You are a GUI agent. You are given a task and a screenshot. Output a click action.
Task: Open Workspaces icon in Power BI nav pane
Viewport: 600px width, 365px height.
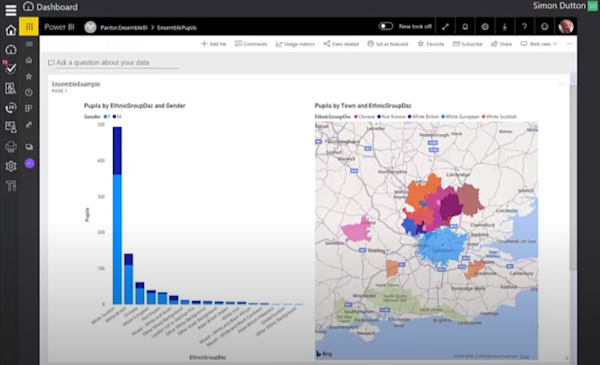coord(29,147)
